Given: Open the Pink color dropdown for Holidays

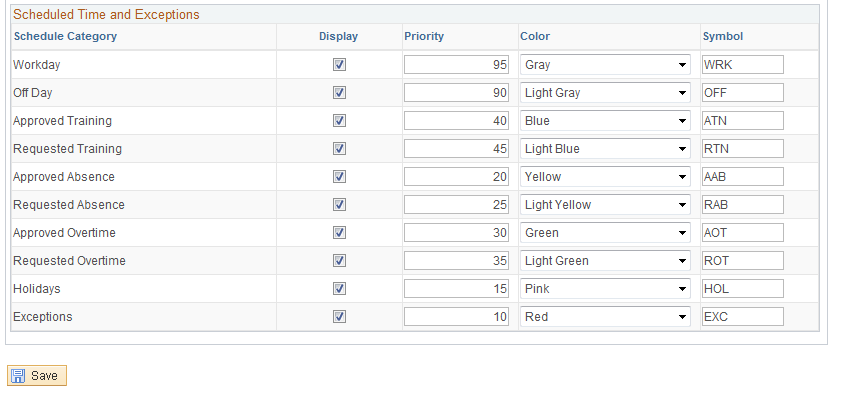Looking at the screenshot, I should click(605, 289).
